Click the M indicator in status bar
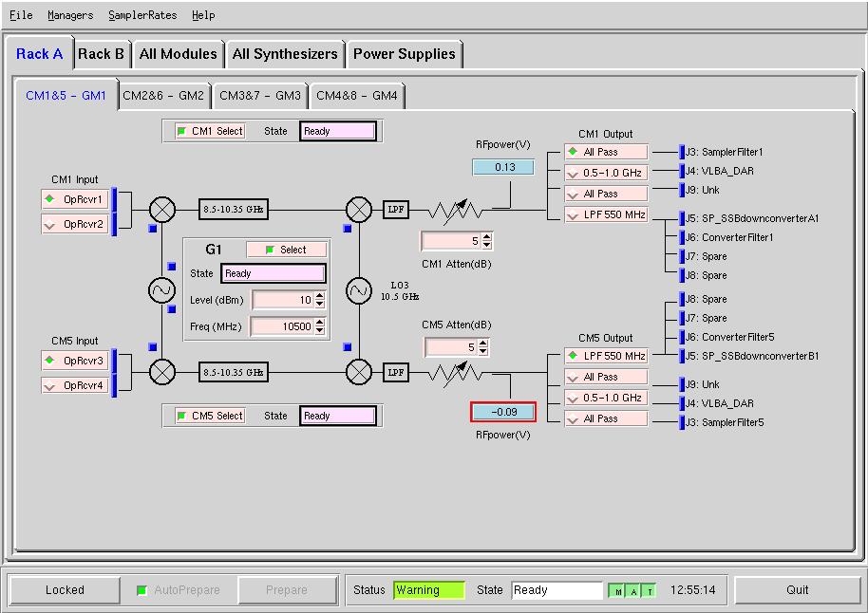Screen dimensions: 868x613 pos(618,591)
